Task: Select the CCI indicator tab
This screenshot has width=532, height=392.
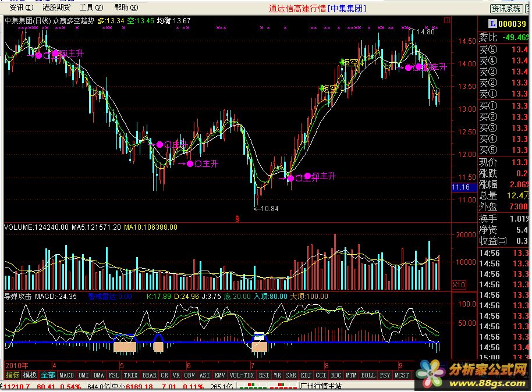Action: point(321,375)
